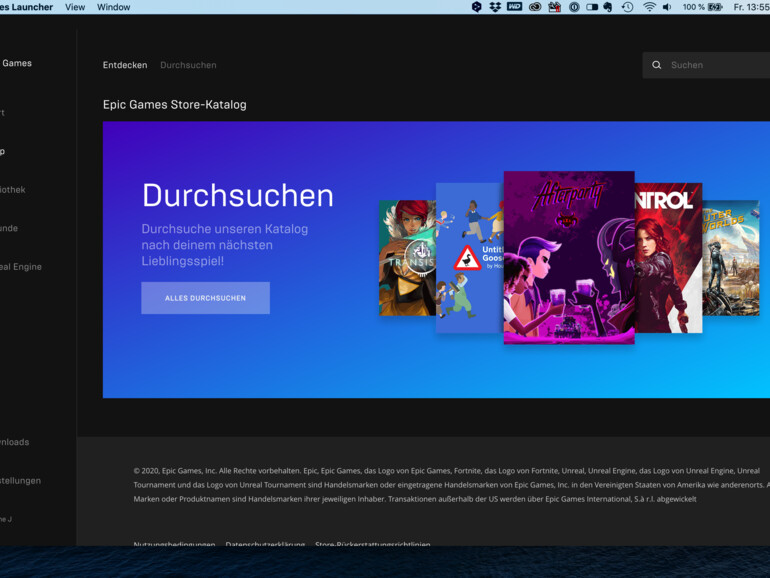Click the volume speaker icon
Viewport: 770px width, 578px height.
(x=667, y=7)
